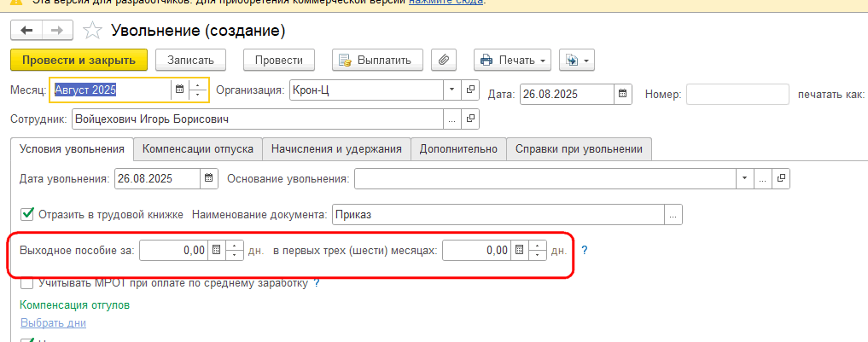This screenshot has height=342, width=868.
Task: Click the empty Номер field
Action: [737, 94]
